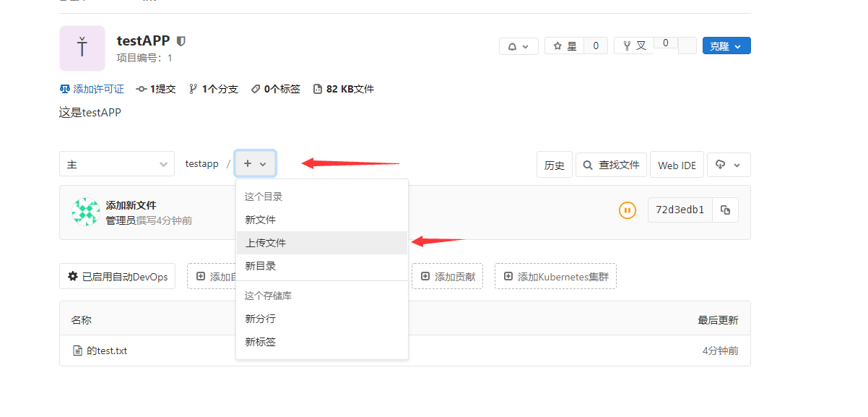868x417 pixels.
Task: Open the 的test.txt file
Action: click(x=107, y=351)
